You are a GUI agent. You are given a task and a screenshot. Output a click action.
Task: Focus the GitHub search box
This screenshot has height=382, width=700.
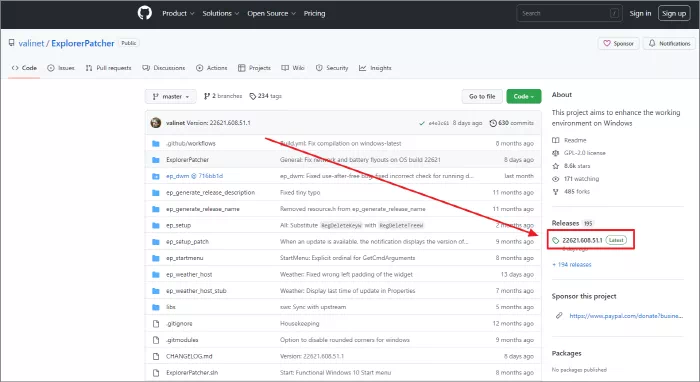click(x=569, y=13)
